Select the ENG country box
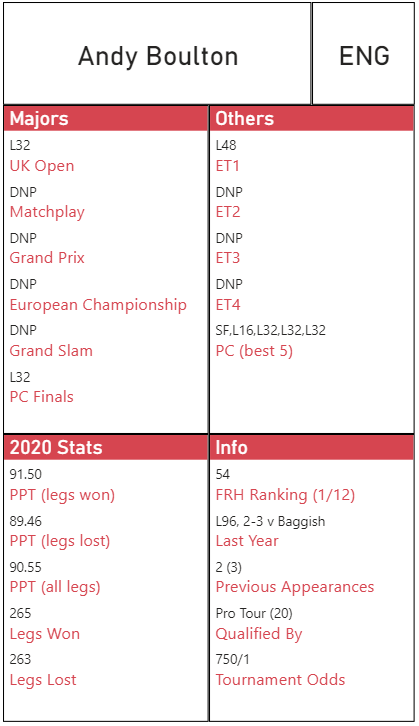This screenshot has width=419, height=726. click(x=363, y=54)
